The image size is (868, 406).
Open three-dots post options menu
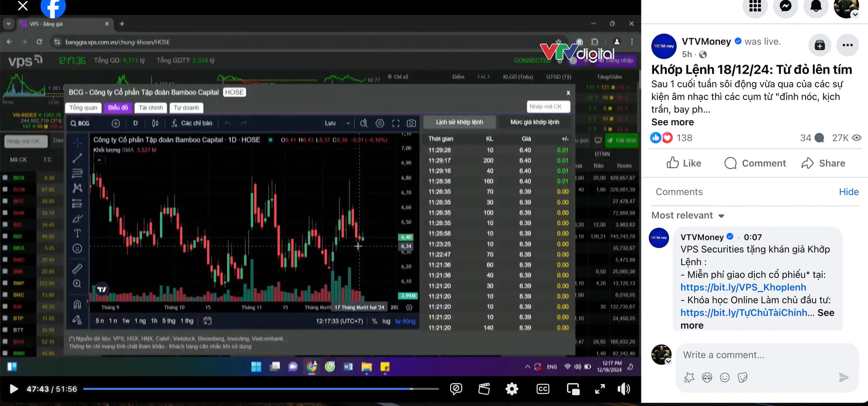tap(848, 45)
